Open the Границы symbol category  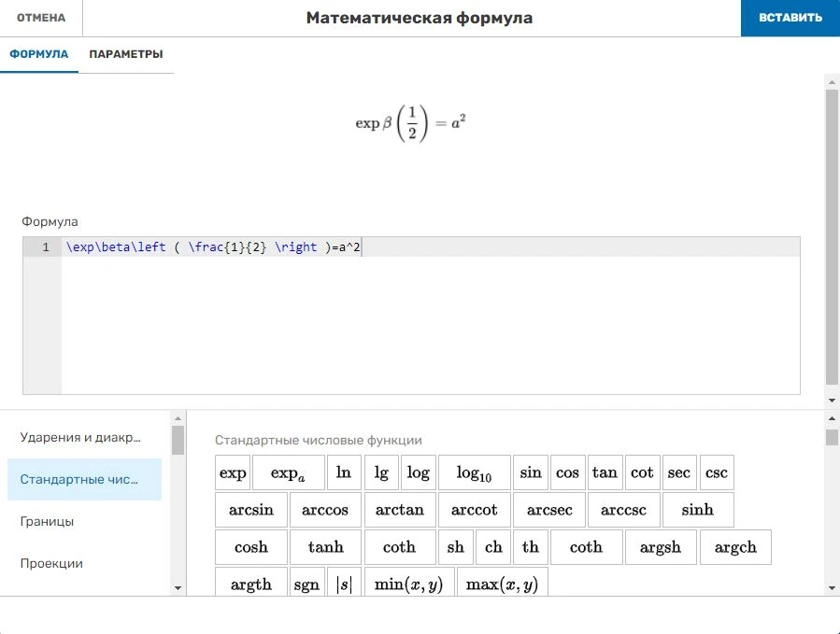(84, 521)
